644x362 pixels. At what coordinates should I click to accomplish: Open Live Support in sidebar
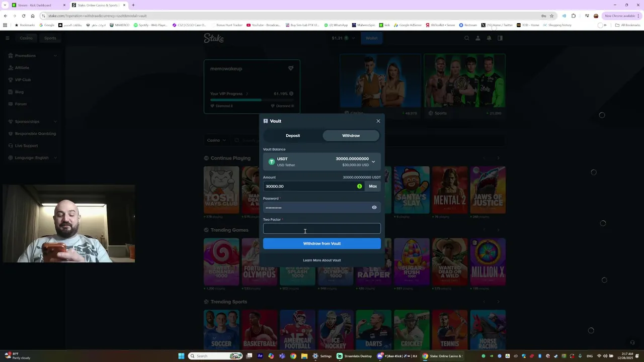(26, 145)
